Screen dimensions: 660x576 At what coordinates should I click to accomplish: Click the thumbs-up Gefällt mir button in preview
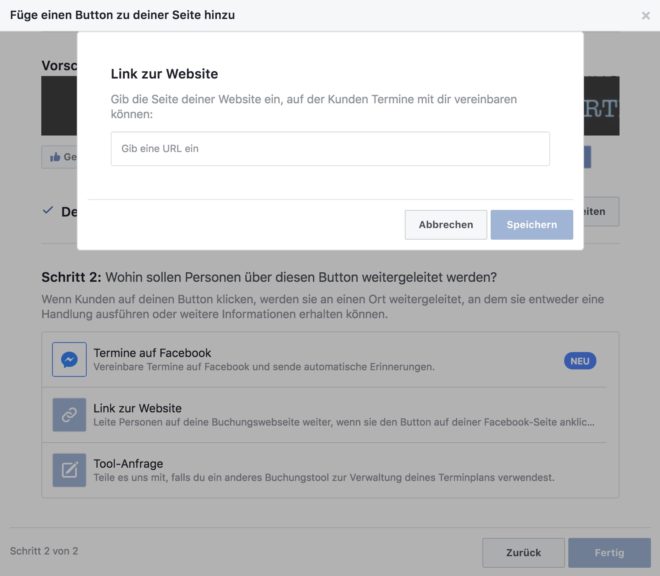pyautogui.click(x=59, y=157)
